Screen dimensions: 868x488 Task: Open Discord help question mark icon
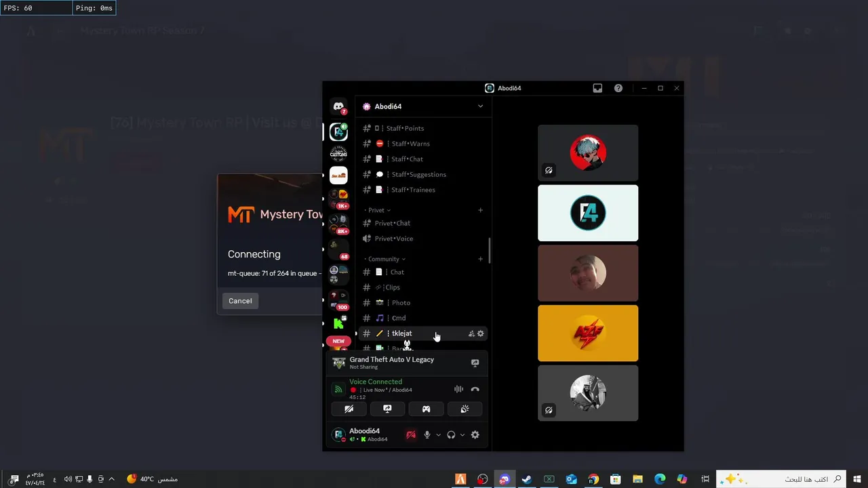tap(618, 88)
